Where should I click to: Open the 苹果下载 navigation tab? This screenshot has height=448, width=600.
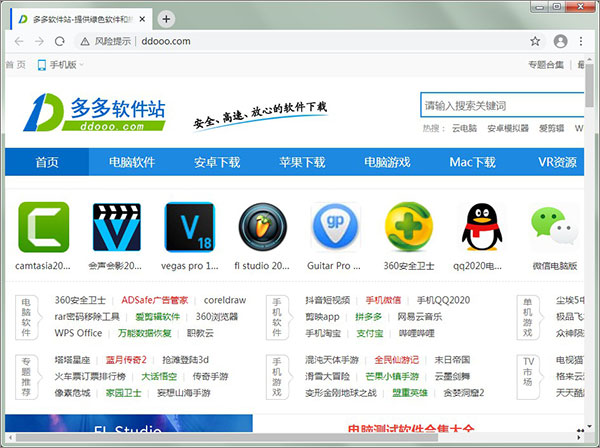(x=302, y=162)
